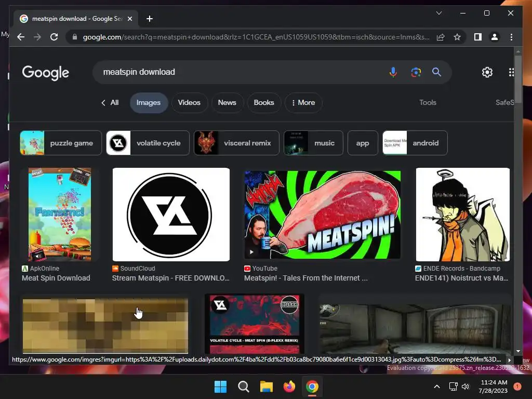Image resolution: width=532 pixels, height=399 pixels.
Task: Click the scrollbar down arrow
Action: point(518,351)
